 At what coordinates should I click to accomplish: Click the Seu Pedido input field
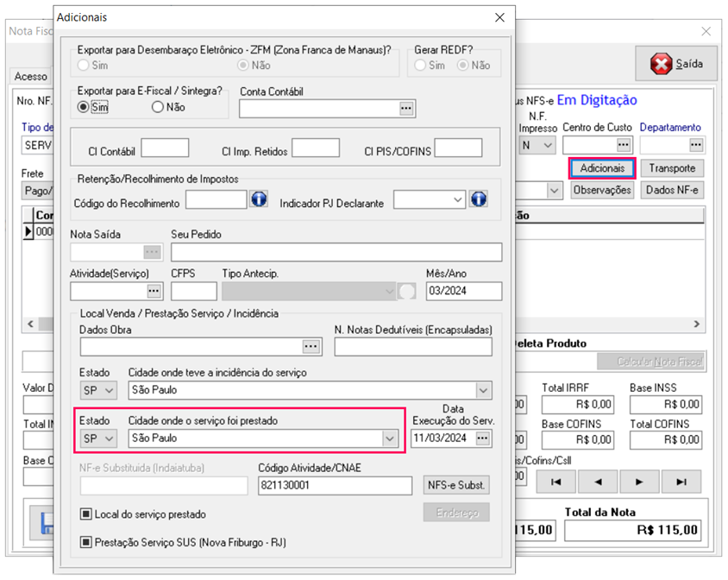[x=336, y=252]
